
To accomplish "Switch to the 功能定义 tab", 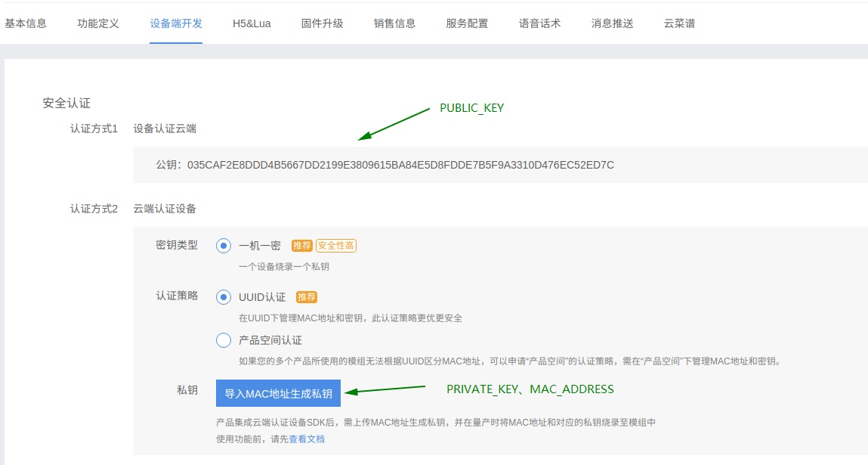I will [x=98, y=23].
